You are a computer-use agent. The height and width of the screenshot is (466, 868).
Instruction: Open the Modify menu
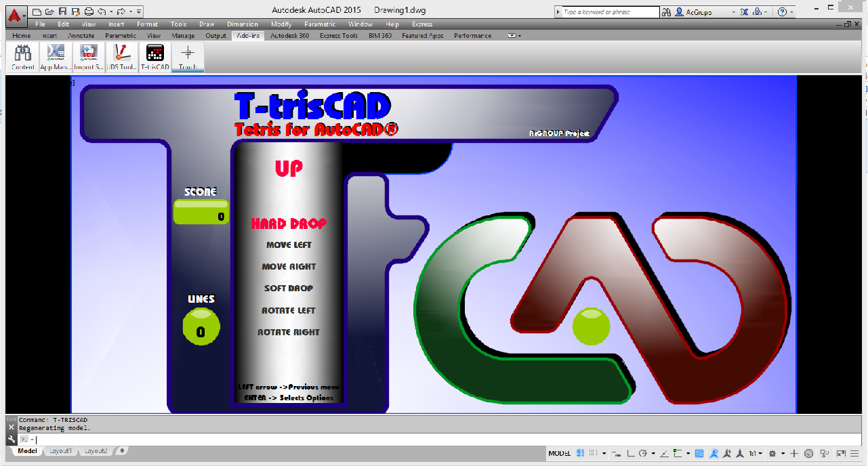[281, 24]
